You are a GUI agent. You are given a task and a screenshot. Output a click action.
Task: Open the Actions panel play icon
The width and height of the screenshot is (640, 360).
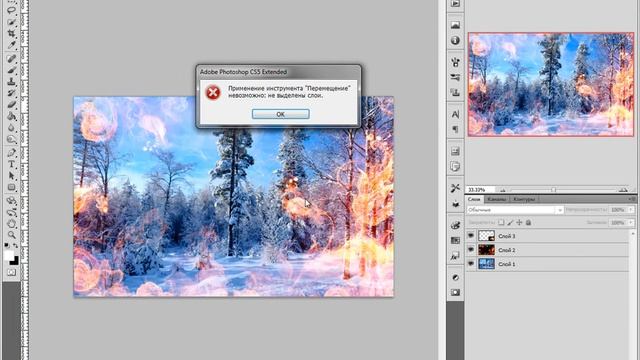tap(456, 4)
